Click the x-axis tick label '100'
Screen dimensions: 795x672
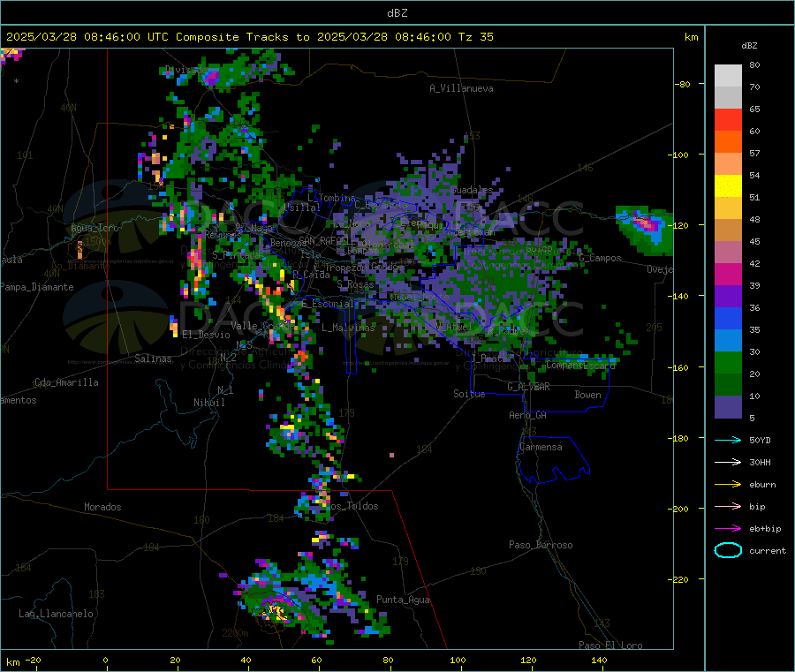[458, 660]
